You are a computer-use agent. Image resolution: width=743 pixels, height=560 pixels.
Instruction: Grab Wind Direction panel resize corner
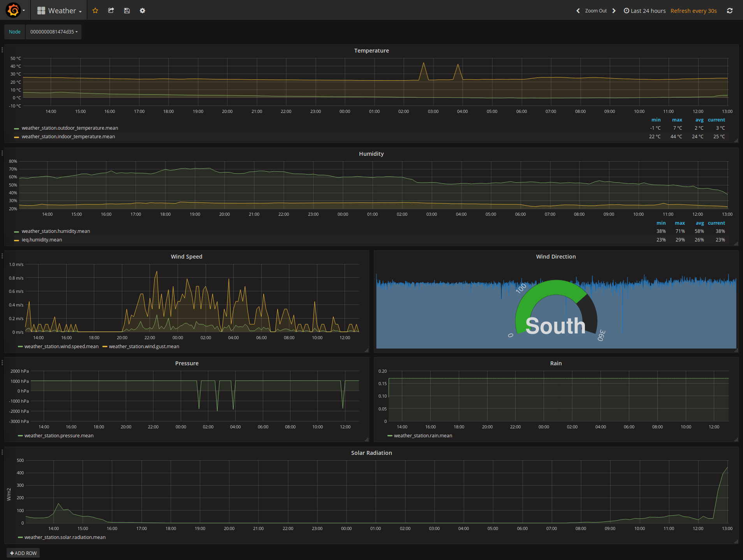[x=736, y=350]
